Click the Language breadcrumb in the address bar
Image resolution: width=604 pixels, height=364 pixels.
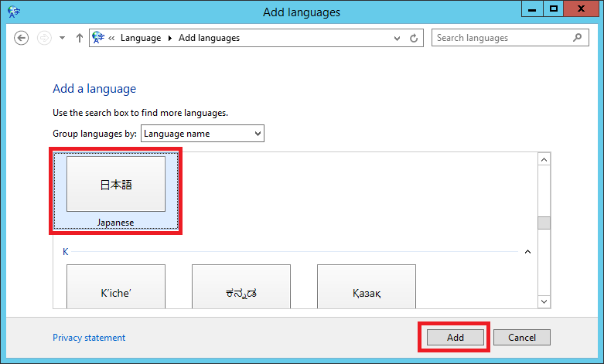coord(141,38)
